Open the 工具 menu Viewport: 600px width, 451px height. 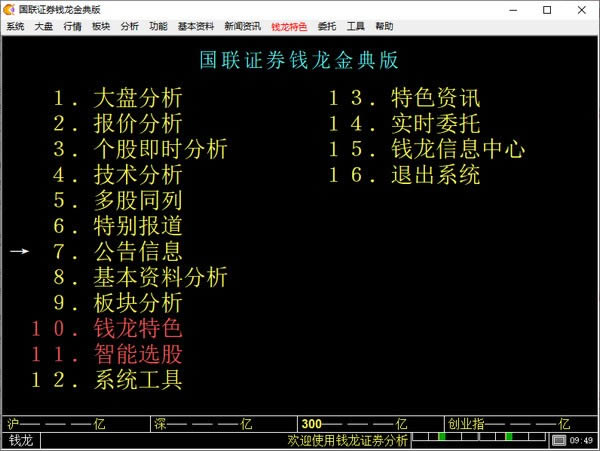pos(355,26)
